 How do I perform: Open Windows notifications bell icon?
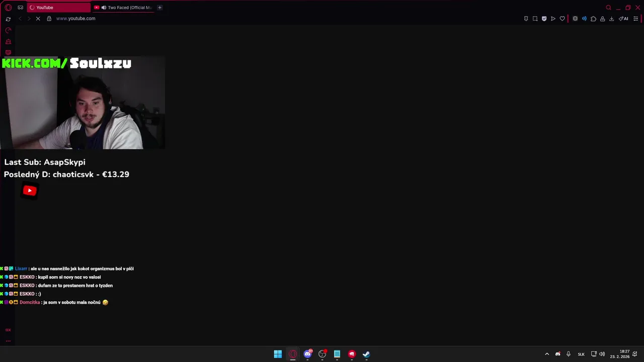[635, 354]
